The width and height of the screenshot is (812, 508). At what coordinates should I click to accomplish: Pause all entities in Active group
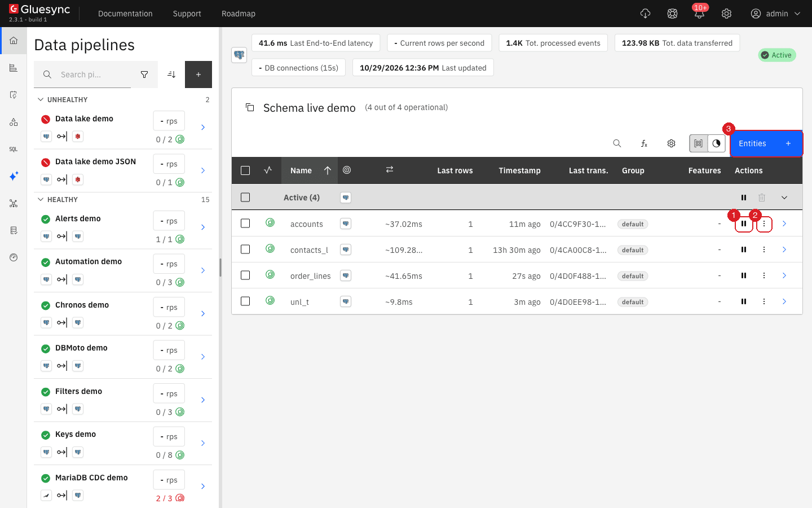point(744,198)
